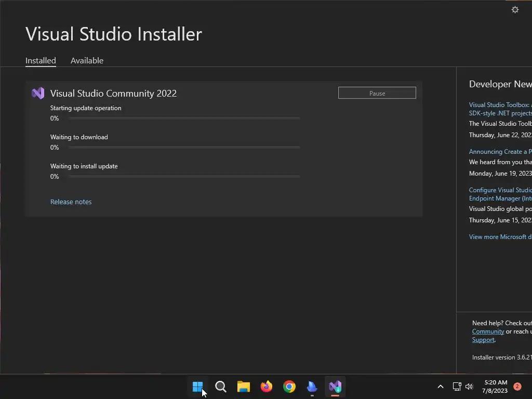532x399 pixels.
Task: Open taskbar Search
Action: (220, 387)
